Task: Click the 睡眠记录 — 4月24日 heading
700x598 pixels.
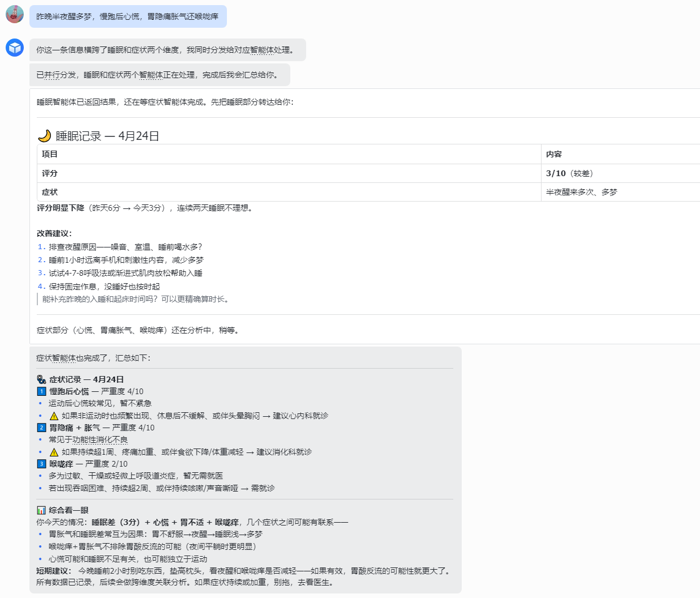Action: coord(108,136)
